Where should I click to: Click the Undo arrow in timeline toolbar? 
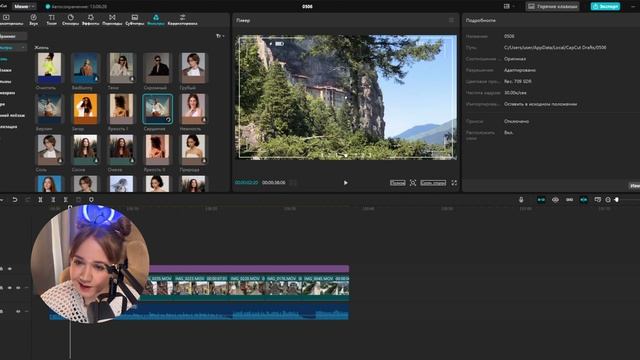click(15, 200)
